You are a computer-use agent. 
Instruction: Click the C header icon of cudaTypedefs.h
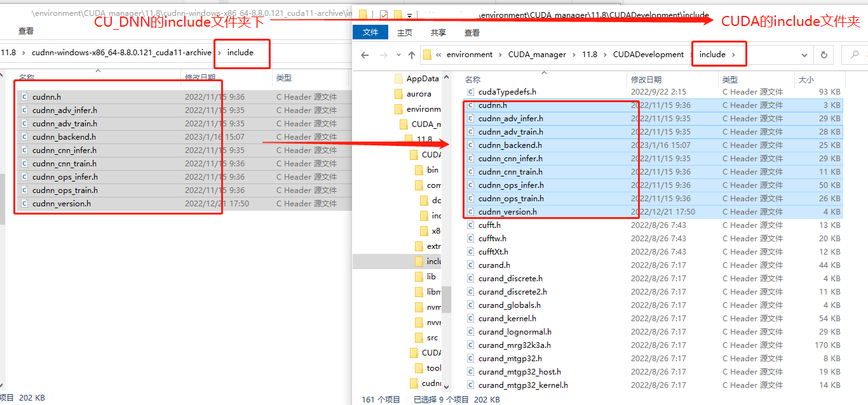470,92
